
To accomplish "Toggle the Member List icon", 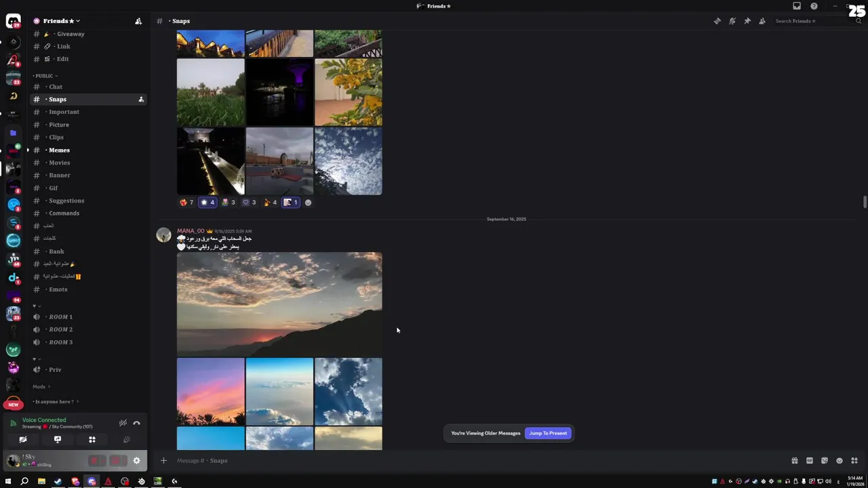I will 762,21.
